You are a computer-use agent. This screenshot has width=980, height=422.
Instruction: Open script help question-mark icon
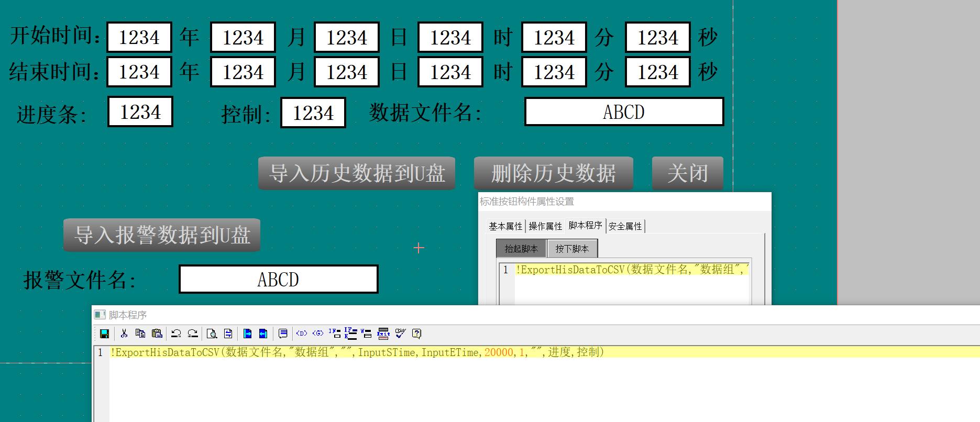(416, 333)
